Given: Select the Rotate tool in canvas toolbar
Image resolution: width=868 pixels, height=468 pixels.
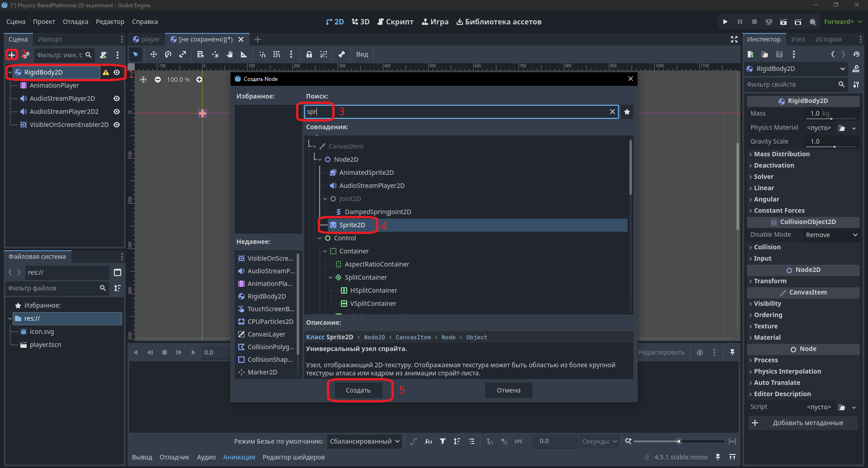Looking at the screenshot, I should click(168, 54).
